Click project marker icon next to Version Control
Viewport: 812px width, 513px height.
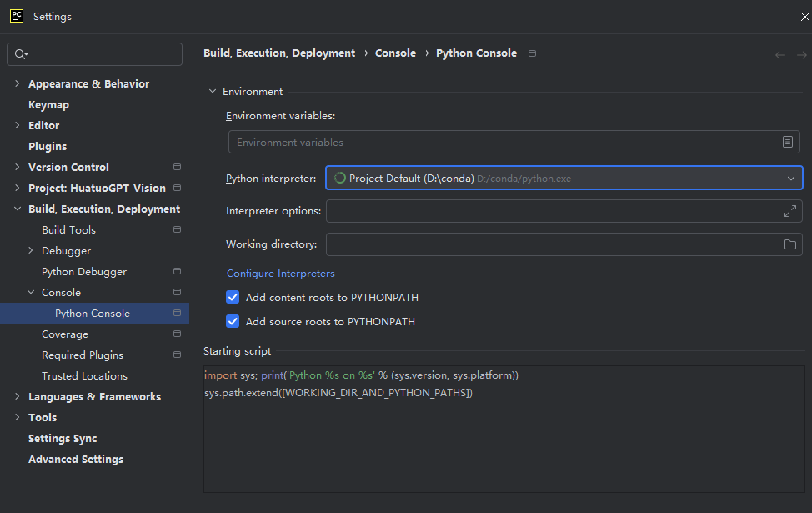pyautogui.click(x=177, y=167)
